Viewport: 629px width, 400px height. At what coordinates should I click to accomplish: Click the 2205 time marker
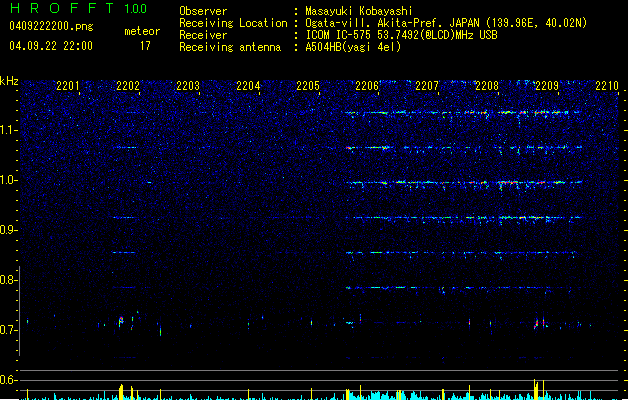308,86
